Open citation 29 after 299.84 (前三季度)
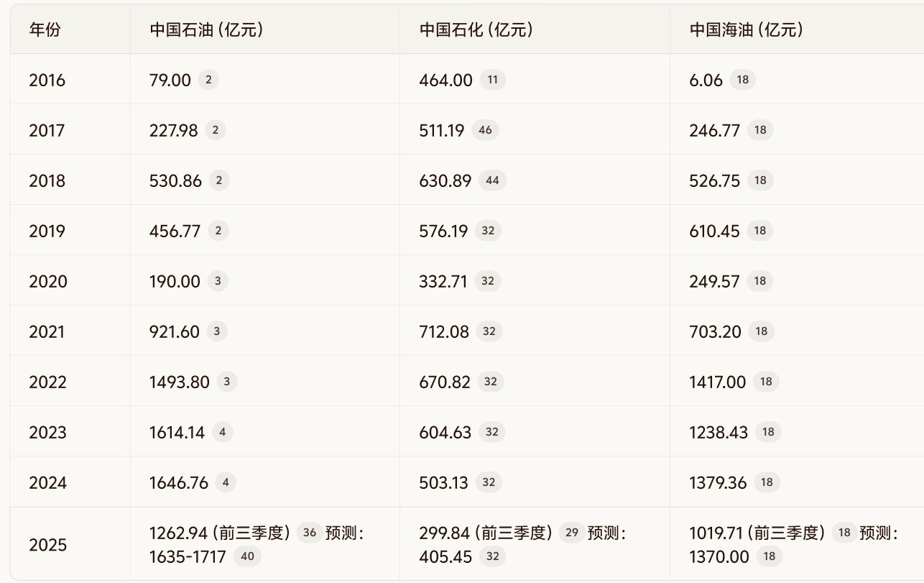 coord(572,533)
